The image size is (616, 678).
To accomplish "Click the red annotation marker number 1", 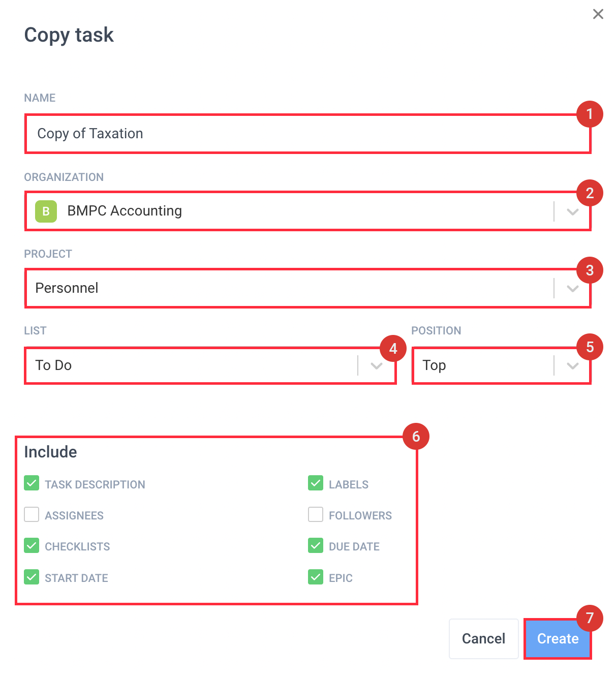I will [590, 114].
